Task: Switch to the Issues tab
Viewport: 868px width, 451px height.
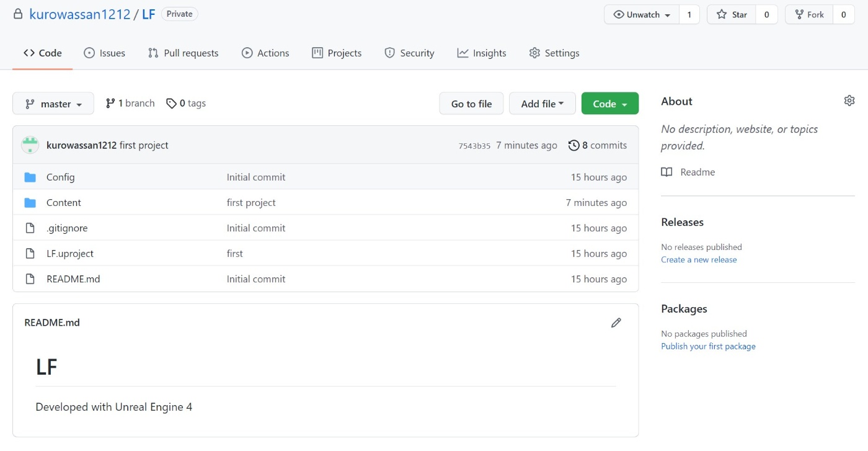Action: pos(105,53)
